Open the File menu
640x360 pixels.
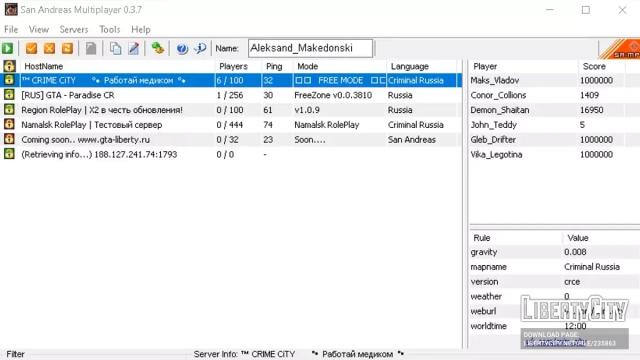11,29
